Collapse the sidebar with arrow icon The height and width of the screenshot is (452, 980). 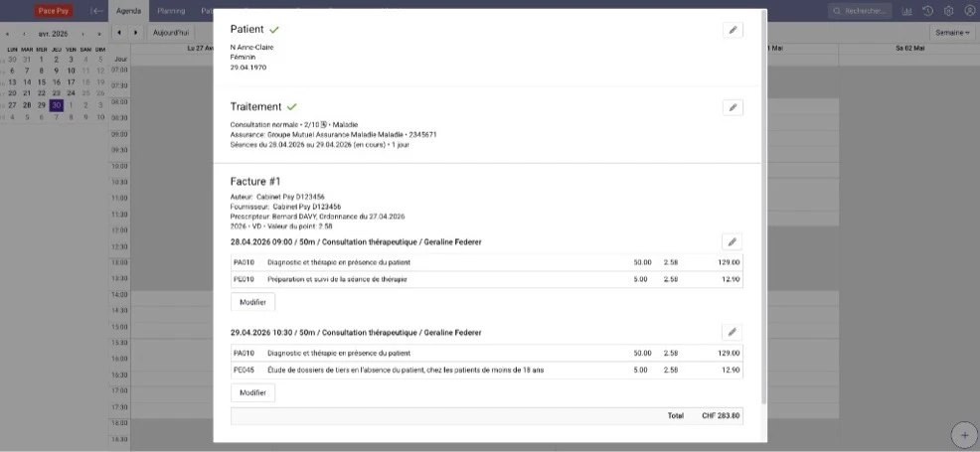[x=96, y=11]
